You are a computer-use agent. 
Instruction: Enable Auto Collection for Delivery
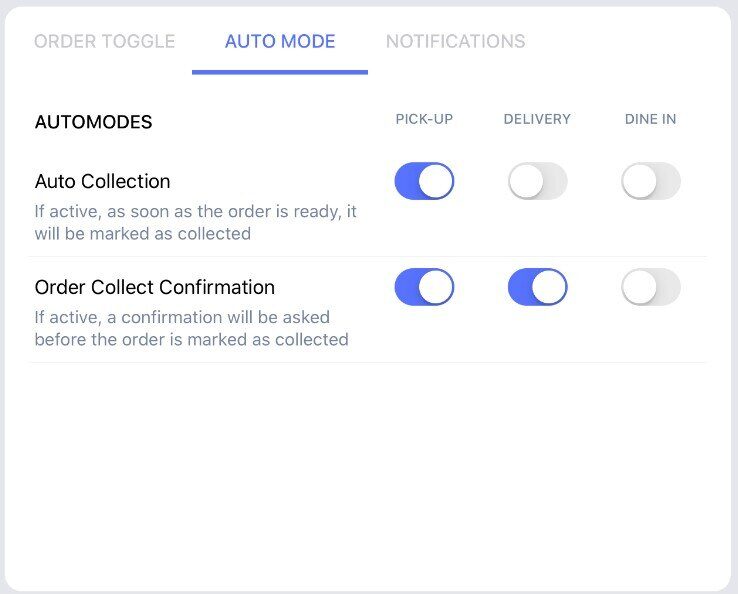(x=538, y=182)
